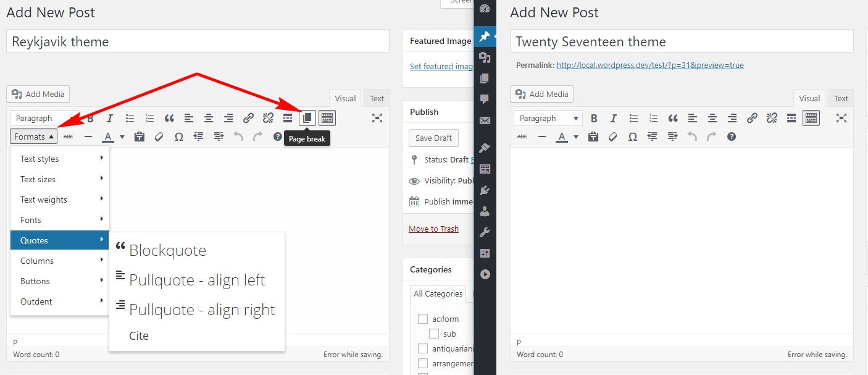Image resolution: width=868 pixels, height=375 pixels.
Task: Open Paragraph dropdown in Reykjavik editor
Action: point(45,118)
